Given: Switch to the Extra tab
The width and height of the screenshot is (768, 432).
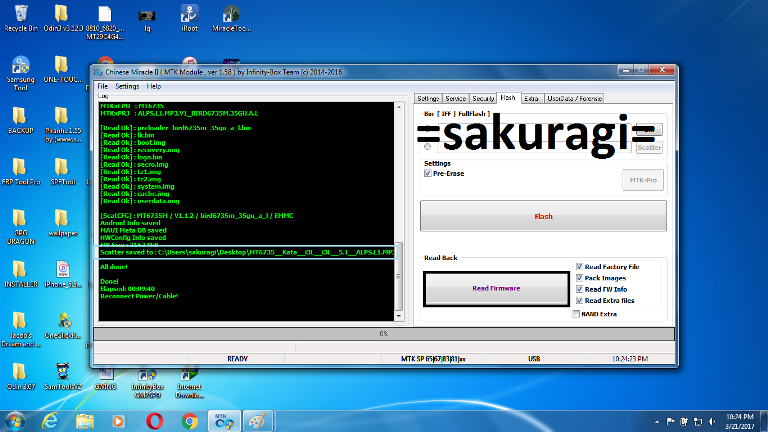Looking at the screenshot, I should pos(531,98).
